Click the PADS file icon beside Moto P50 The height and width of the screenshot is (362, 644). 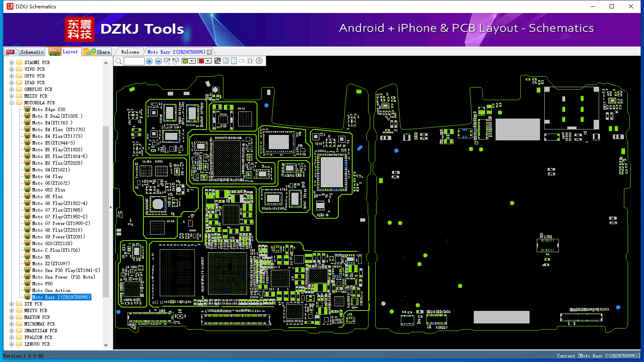click(27, 284)
